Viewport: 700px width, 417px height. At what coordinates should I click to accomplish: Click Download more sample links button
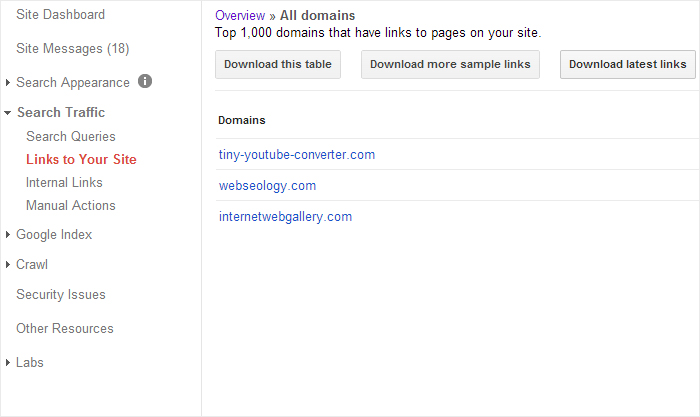coord(450,65)
